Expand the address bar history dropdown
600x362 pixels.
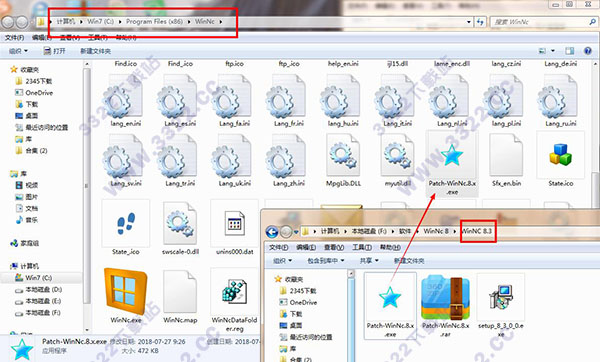[x=469, y=22]
